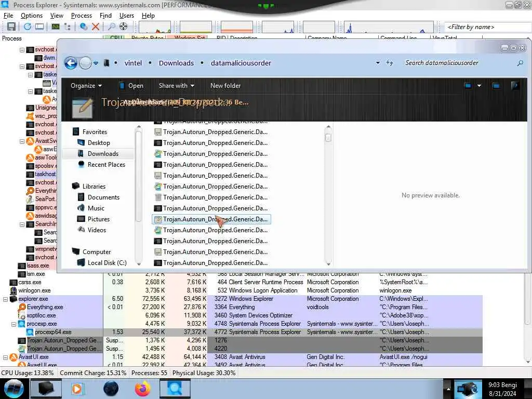Show hidden icons via tray arrow
This screenshot has height=399, width=532.
tap(448, 389)
